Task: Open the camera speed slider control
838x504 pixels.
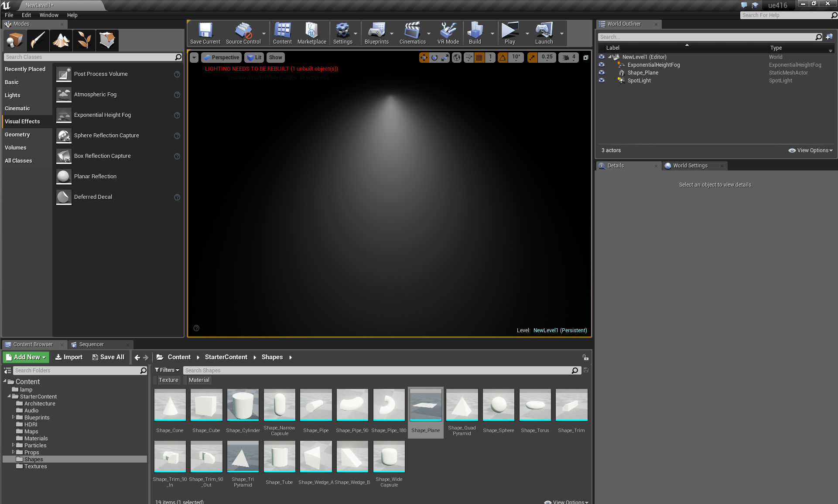Action: click(x=569, y=58)
